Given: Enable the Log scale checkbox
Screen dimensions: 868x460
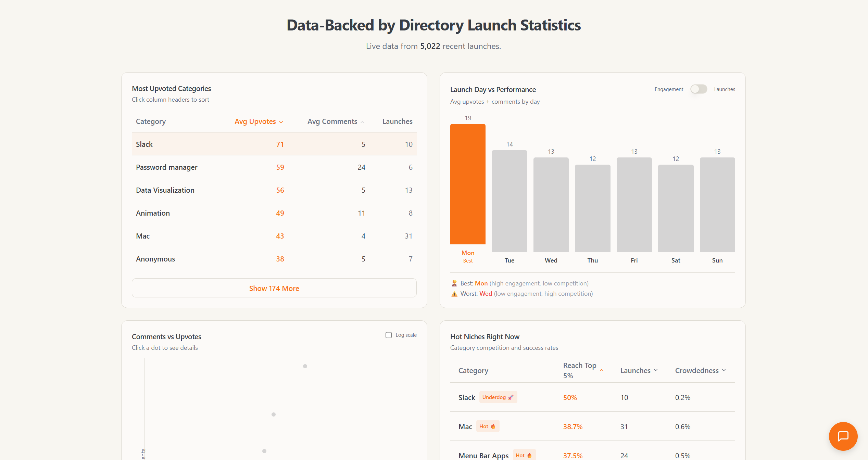Looking at the screenshot, I should point(389,335).
